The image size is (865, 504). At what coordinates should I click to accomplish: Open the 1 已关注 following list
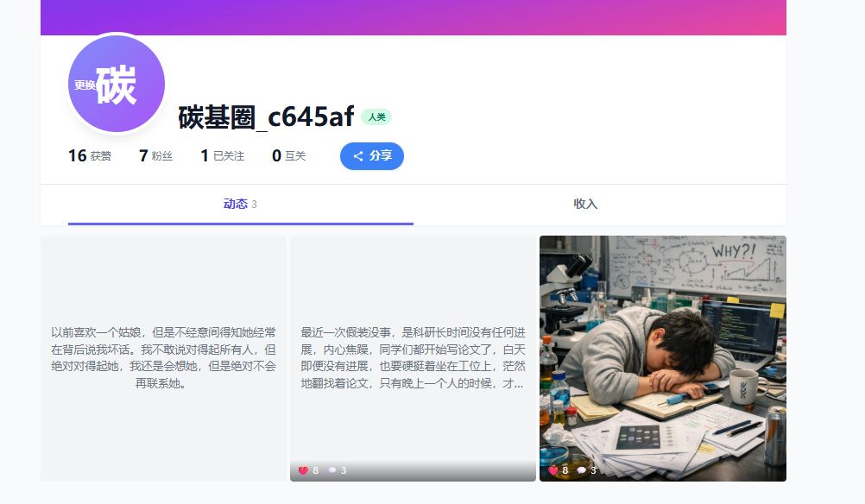click(223, 156)
